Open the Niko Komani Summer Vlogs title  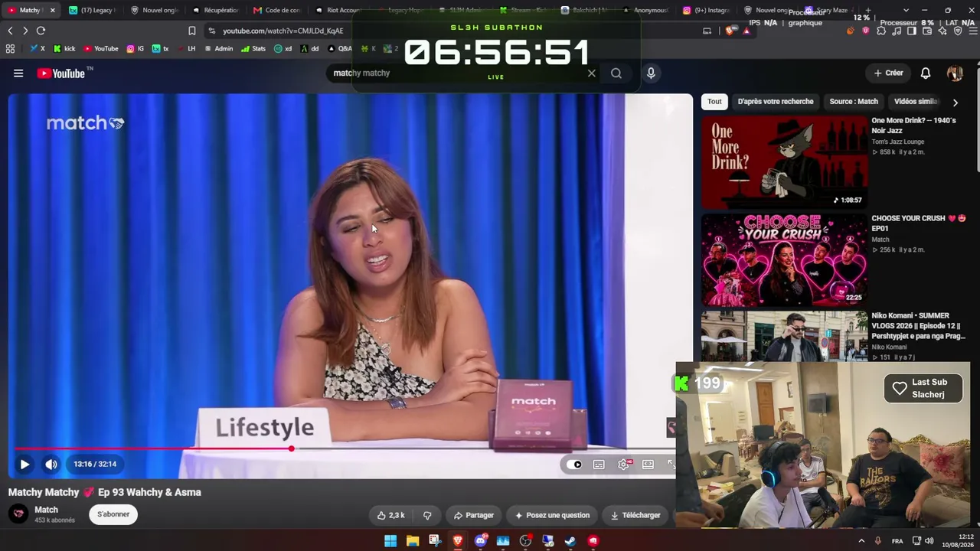(917, 326)
